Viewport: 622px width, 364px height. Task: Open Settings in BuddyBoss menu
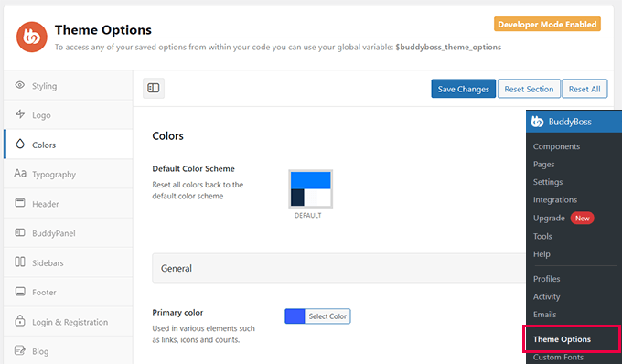click(x=547, y=182)
